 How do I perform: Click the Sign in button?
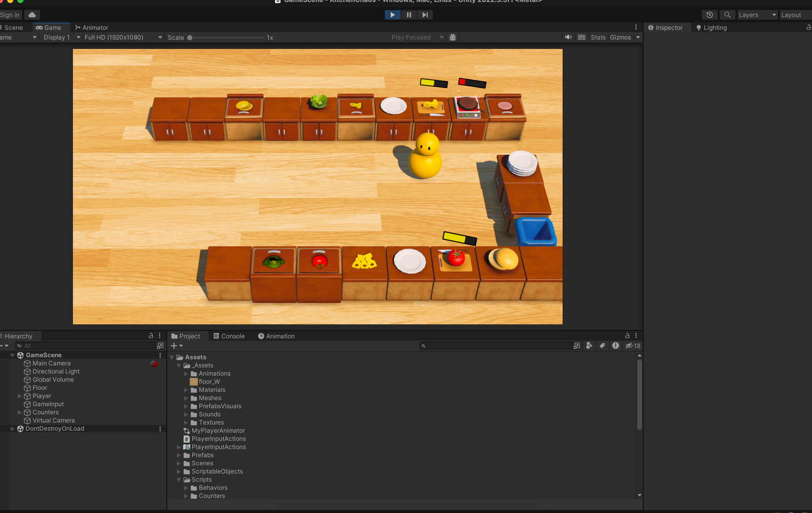click(x=10, y=15)
